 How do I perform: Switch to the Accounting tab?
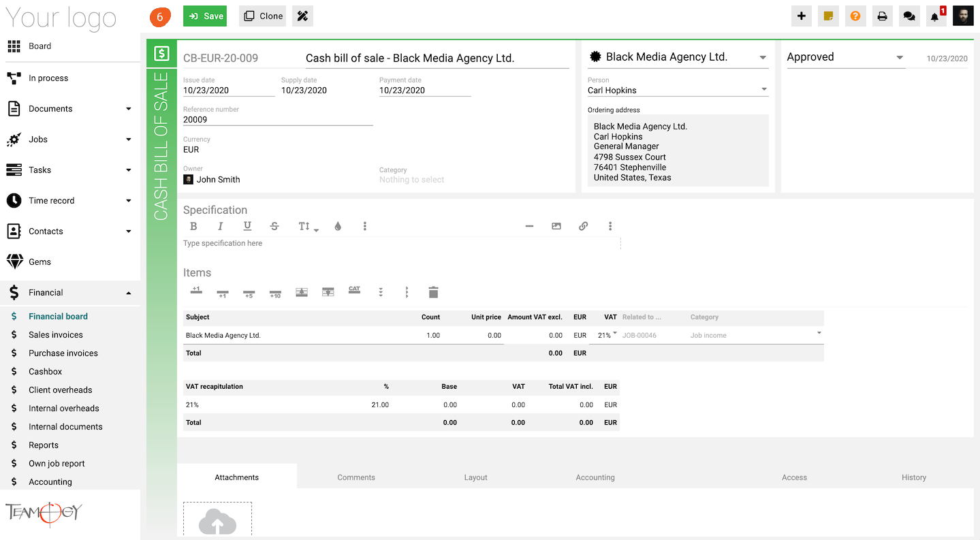(595, 477)
